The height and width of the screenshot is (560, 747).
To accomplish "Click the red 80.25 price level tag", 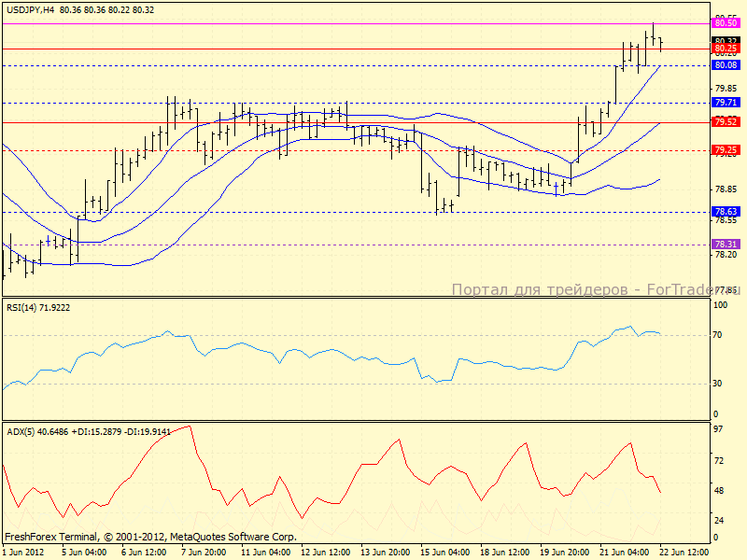I will 726,48.
